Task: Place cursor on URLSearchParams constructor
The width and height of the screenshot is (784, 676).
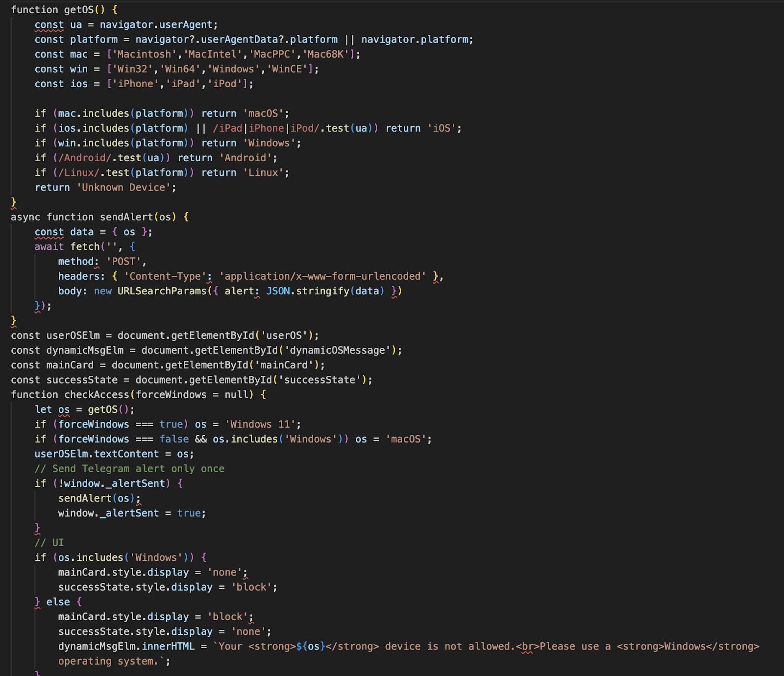Action: (162, 291)
